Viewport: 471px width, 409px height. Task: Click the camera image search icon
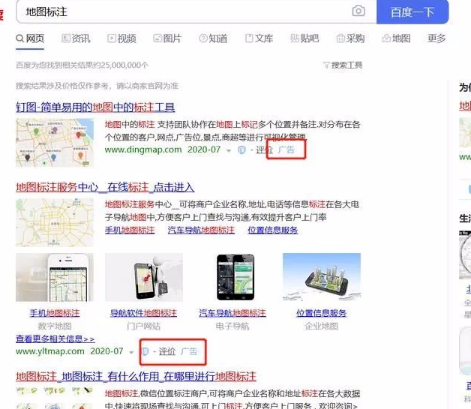click(x=358, y=11)
